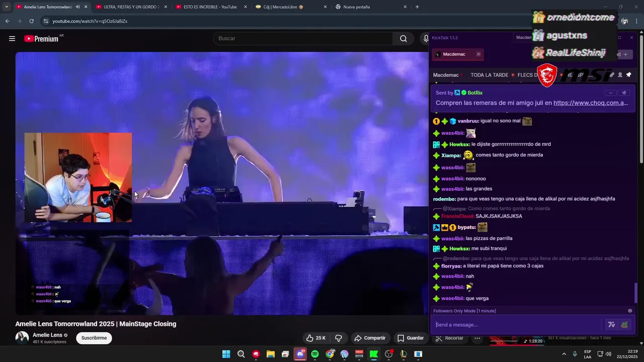Click the KickTalk chat scrollbar thumb

pyautogui.click(x=636, y=292)
